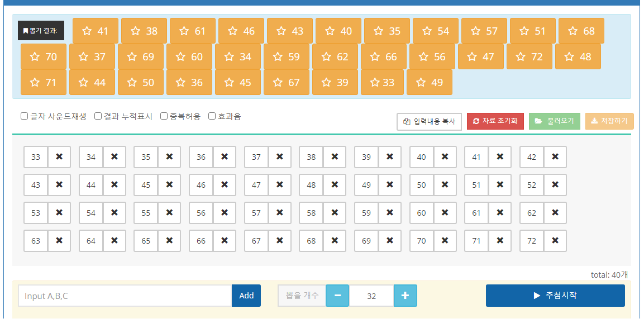Delete entry 40 using its X icon
Screen dimensions: 644x328
(445, 157)
